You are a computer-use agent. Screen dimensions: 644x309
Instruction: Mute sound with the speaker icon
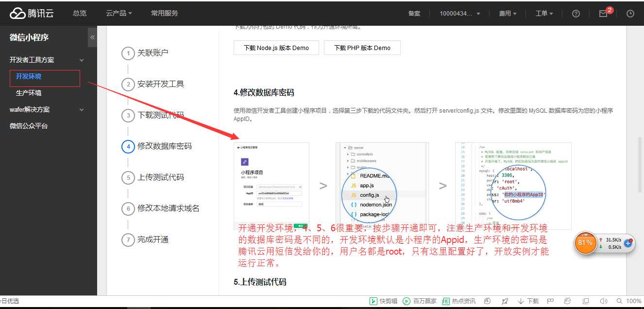coord(604,301)
